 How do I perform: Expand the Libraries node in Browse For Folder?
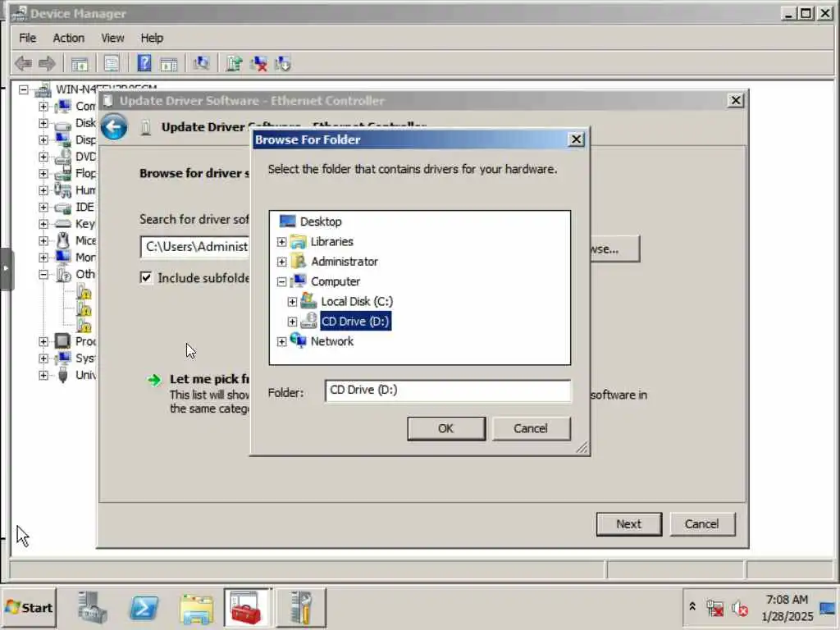click(x=281, y=242)
